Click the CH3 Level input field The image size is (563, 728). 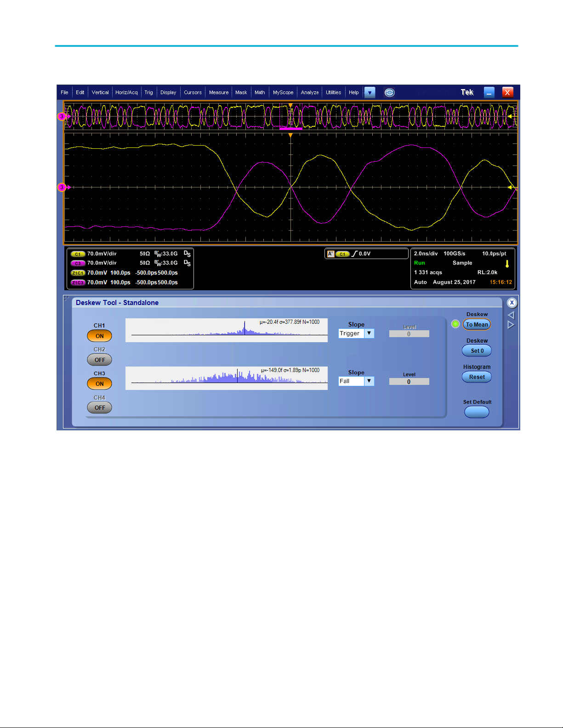[409, 382]
